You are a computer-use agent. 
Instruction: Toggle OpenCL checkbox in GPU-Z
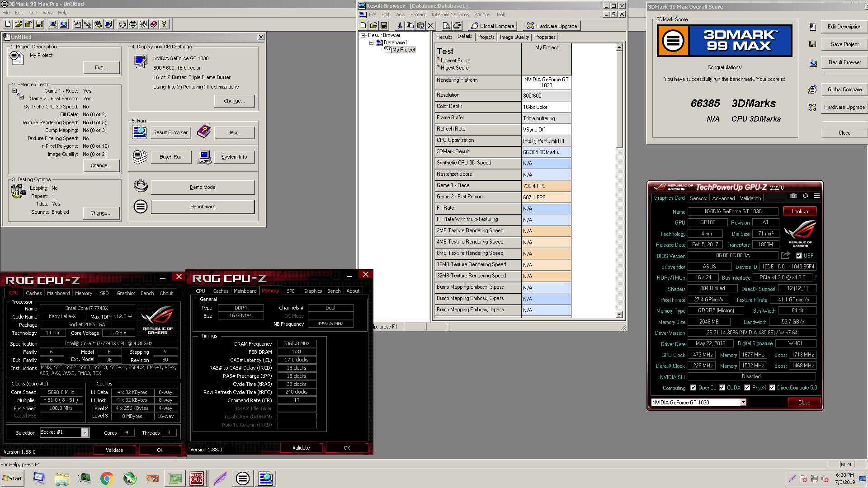[x=693, y=388]
